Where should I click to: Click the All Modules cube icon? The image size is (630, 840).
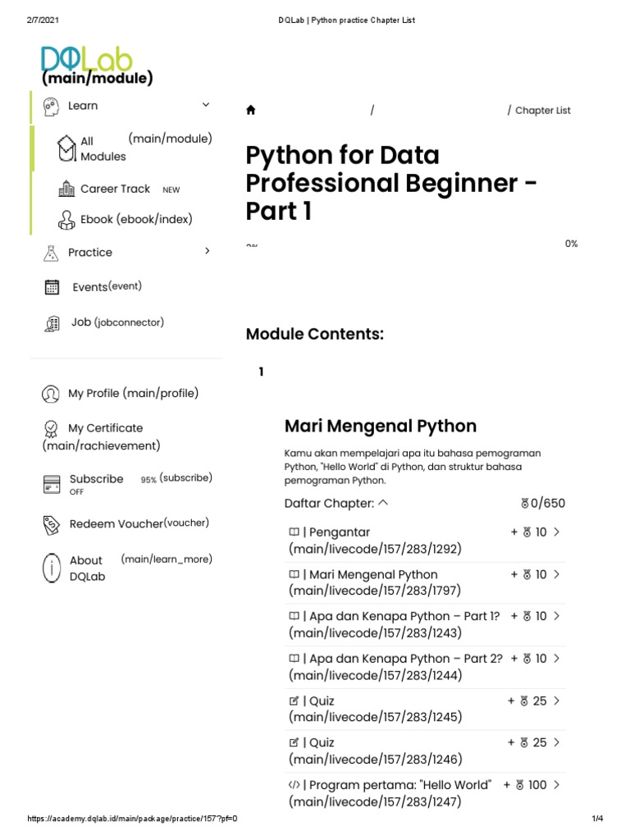coord(66,148)
